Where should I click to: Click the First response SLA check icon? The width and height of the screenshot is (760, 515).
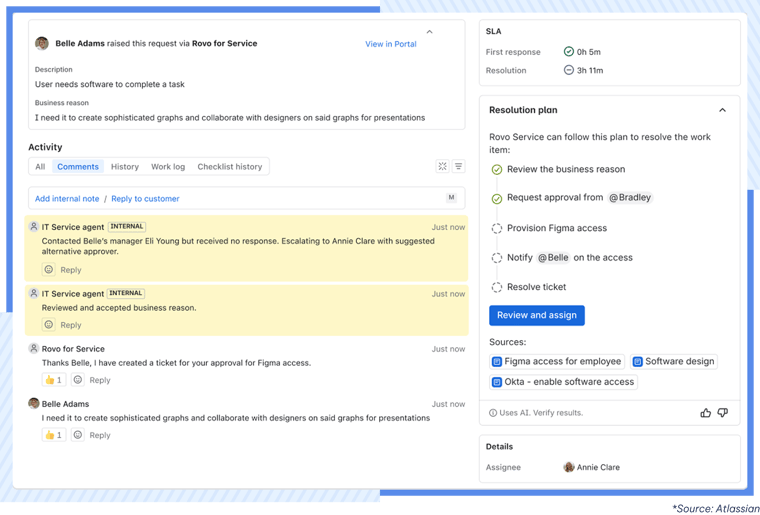(x=569, y=51)
